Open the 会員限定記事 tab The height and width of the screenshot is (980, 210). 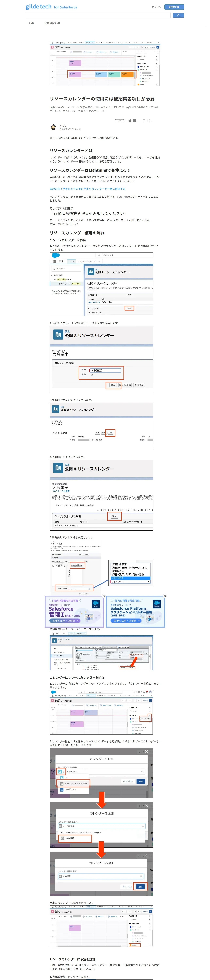(x=52, y=23)
